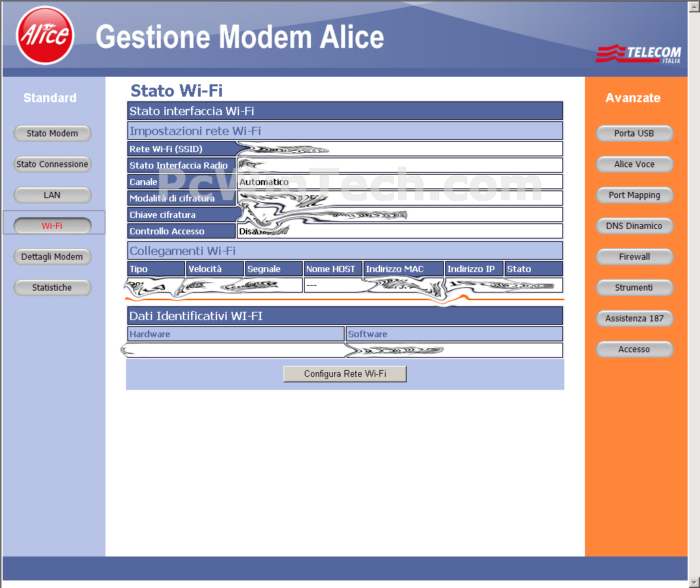Click the Chiave cifratura label
Screen dimensions: 700x588
(x=162, y=215)
